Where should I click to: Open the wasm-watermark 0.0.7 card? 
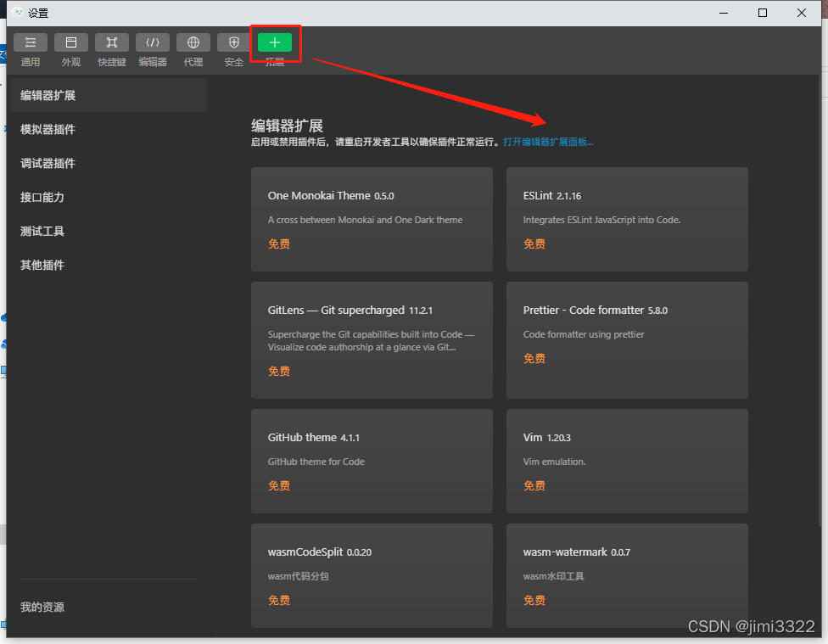point(627,576)
